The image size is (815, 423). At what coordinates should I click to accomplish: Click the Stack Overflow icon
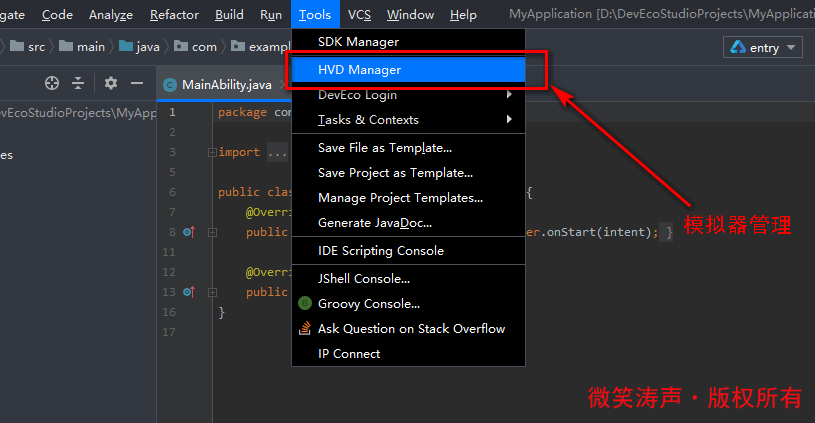tap(305, 328)
